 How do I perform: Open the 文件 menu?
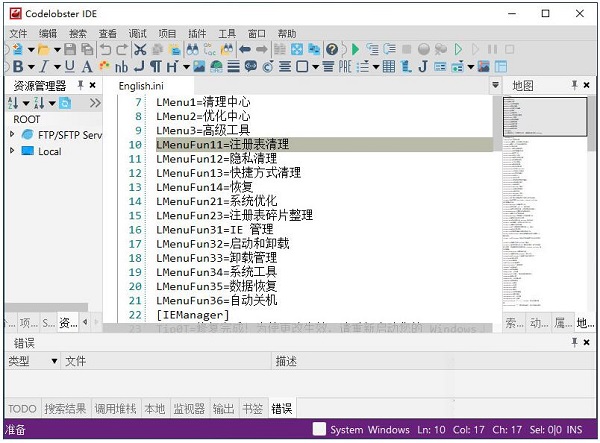tap(18, 34)
